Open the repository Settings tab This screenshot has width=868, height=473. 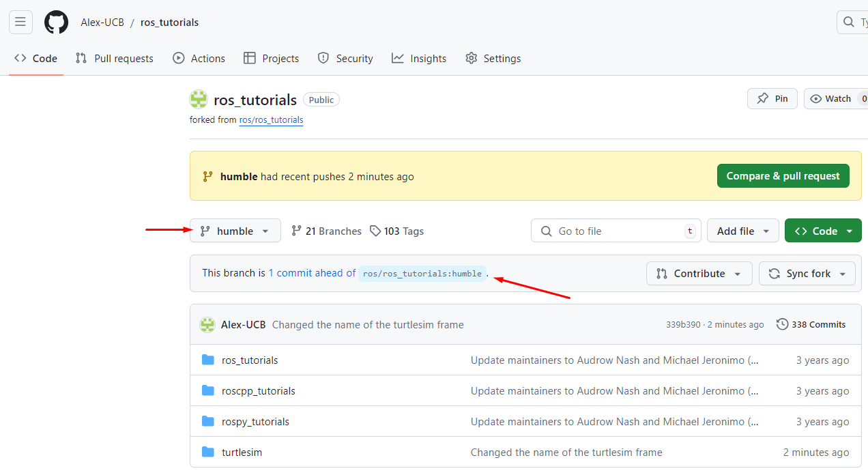pyautogui.click(x=493, y=59)
